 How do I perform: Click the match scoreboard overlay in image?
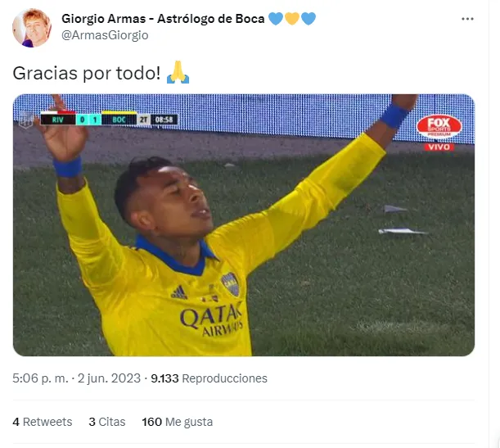(109, 120)
